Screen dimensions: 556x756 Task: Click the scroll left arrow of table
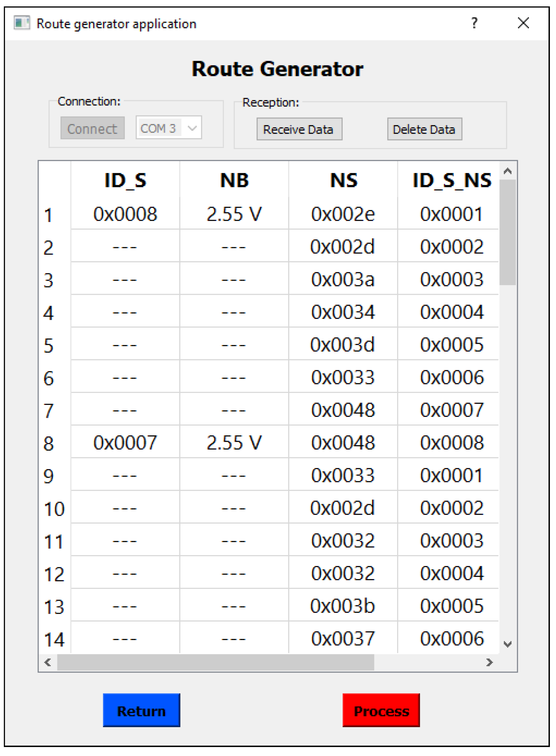click(x=48, y=662)
